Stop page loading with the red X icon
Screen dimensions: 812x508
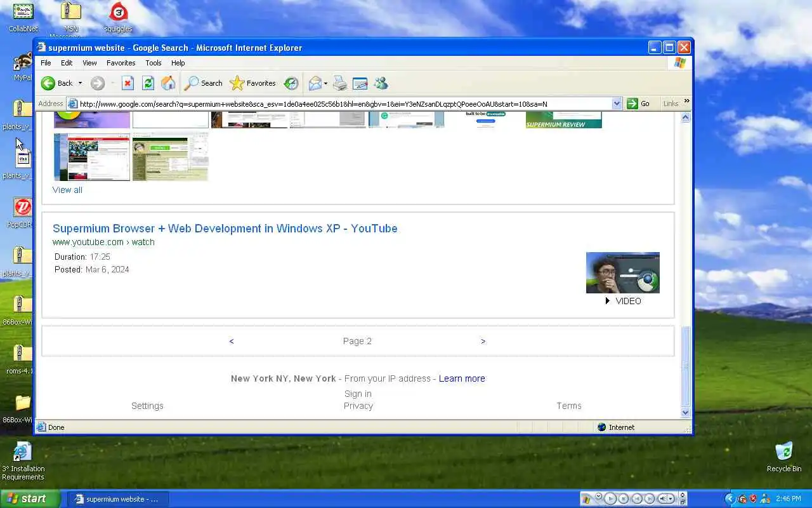coord(128,83)
